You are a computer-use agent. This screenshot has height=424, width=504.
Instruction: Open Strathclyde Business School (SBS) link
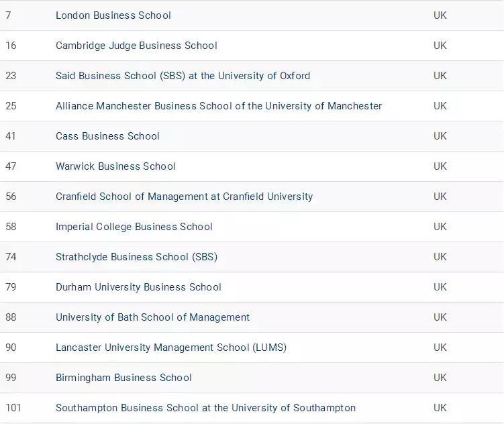coord(136,257)
